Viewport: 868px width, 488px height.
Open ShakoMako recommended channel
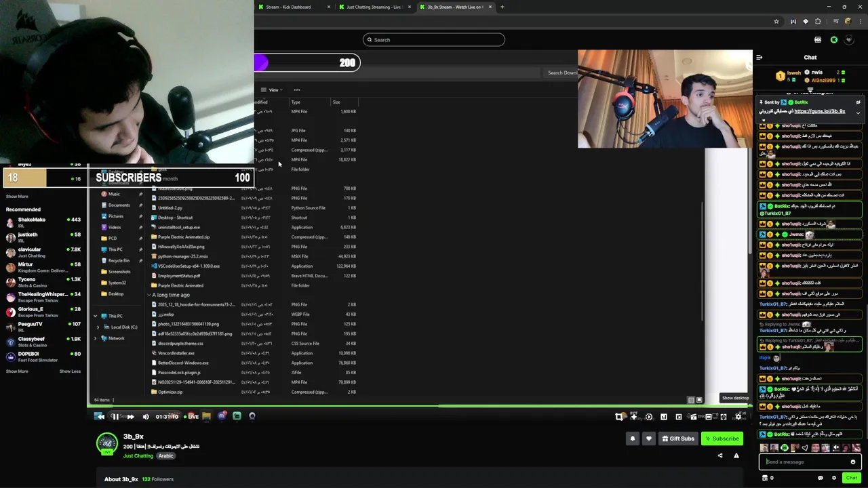tap(43, 222)
